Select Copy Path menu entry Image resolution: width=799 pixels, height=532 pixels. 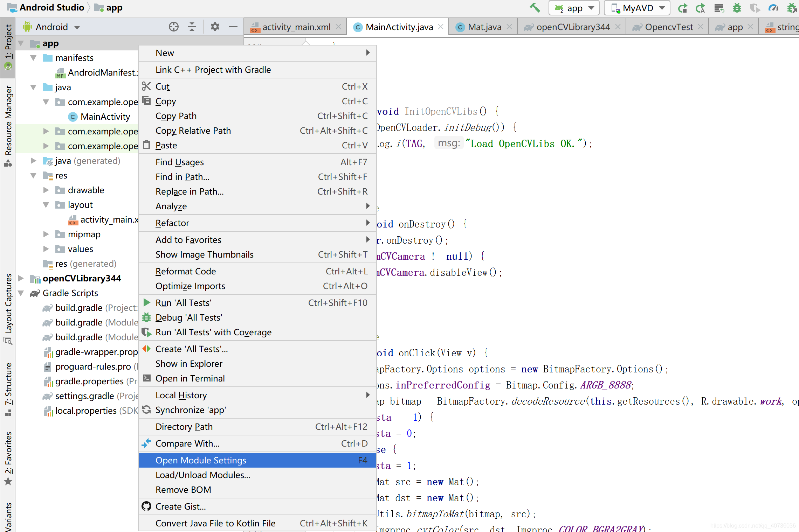(257, 116)
